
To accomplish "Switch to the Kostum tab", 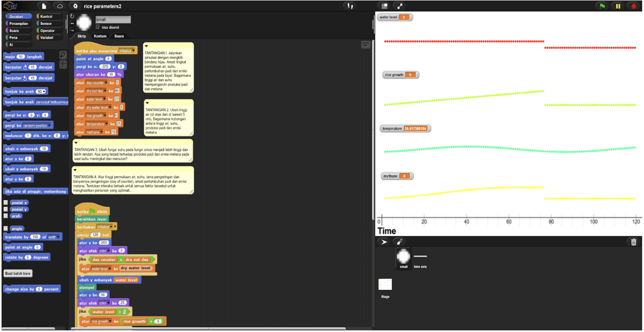I will [x=100, y=36].
